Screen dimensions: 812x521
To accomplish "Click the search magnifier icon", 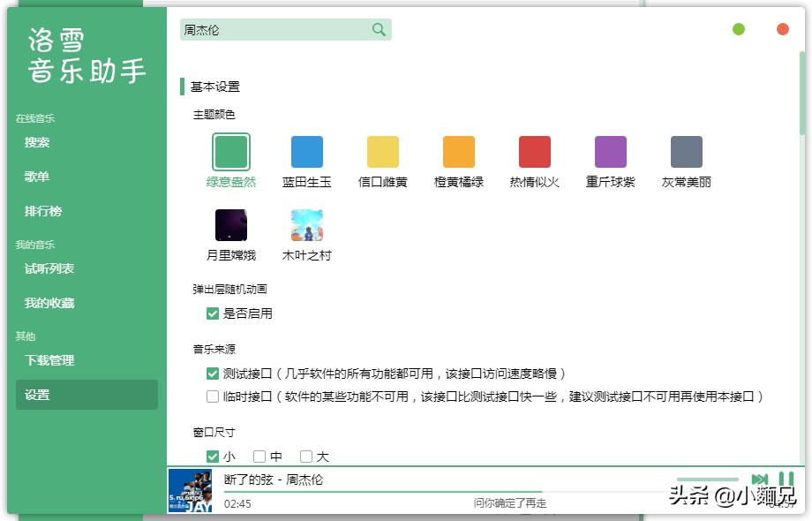I will pos(379,29).
